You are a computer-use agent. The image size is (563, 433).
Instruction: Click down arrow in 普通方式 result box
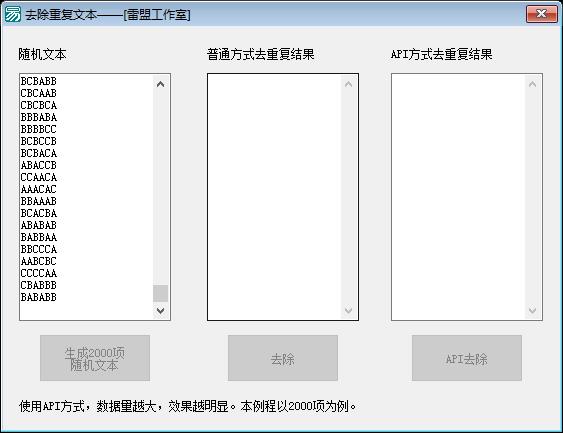point(348,310)
